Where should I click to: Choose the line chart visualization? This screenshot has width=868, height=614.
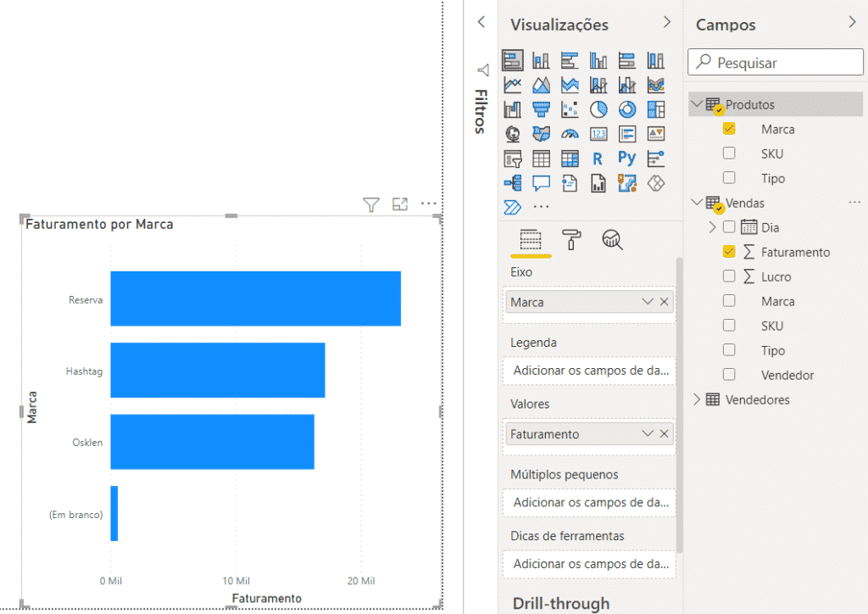coord(513,85)
